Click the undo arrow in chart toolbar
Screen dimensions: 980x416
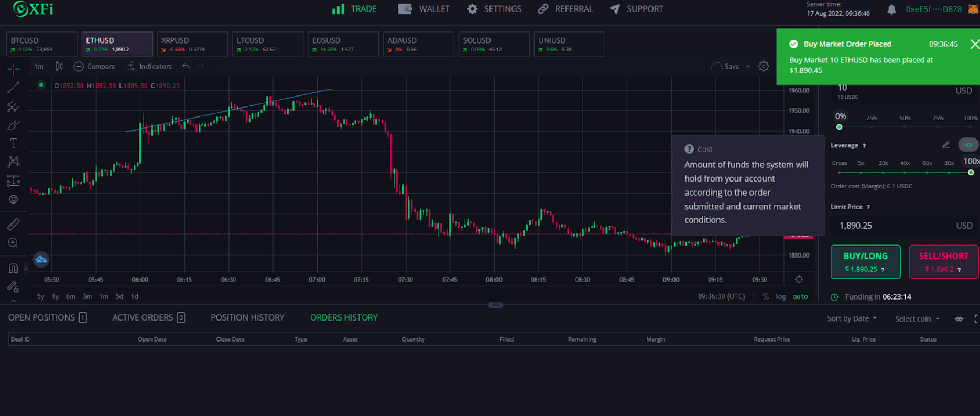[186, 67]
